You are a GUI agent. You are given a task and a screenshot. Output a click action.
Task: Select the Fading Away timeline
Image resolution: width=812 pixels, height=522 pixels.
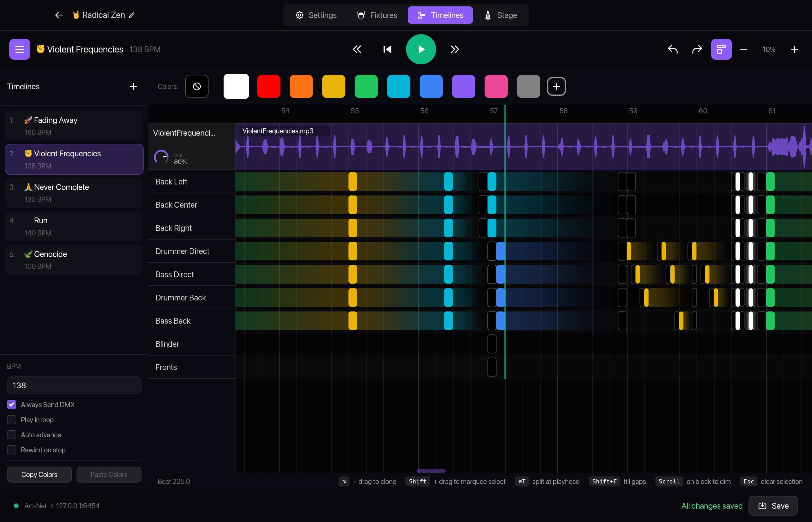coord(74,126)
